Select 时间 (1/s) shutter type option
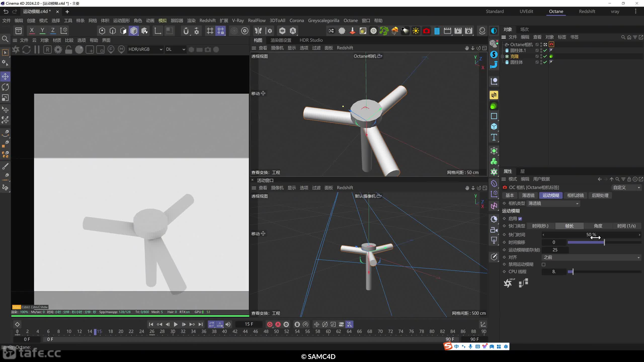Screen dimensions: 644x362 (626, 226)
